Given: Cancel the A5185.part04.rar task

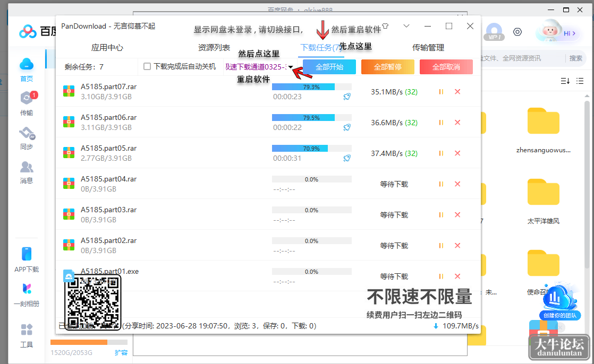Looking at the screenshot, I should pyautogui.click(x=457, y=184).
